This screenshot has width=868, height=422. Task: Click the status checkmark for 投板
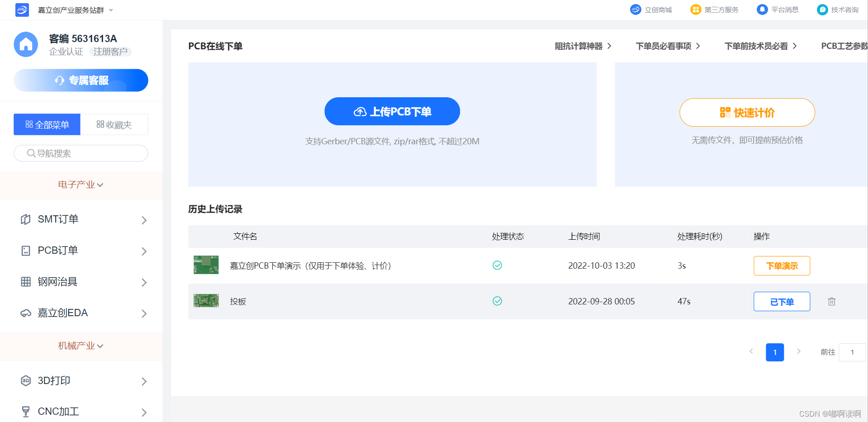point(497,301)
